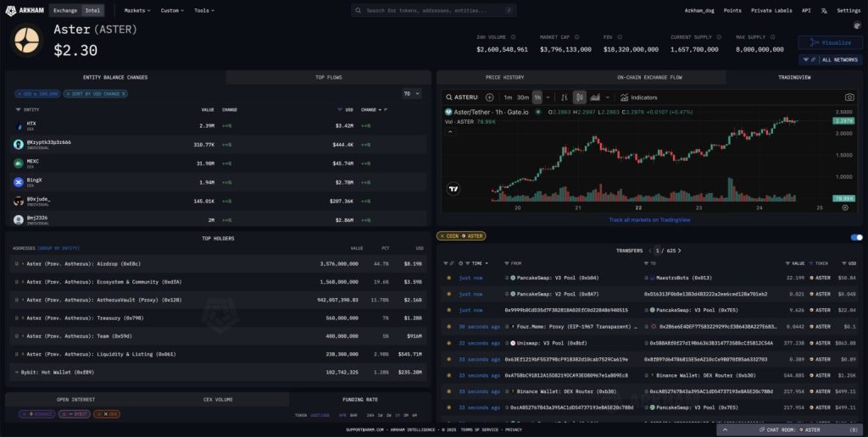Screen dimensions: 868x437
Task: Focus the token search input field
Action: tap(433, 10)
